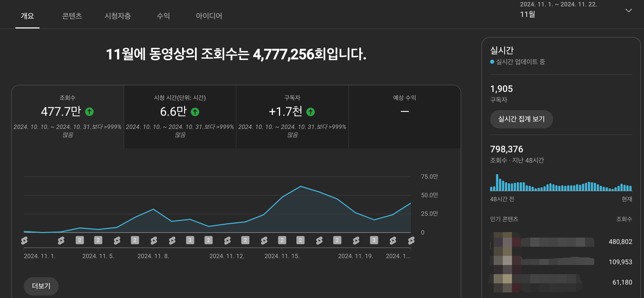The image size is (644, 298).
Task: Click the '3' video badge for November 10
Action: [190, 240]
